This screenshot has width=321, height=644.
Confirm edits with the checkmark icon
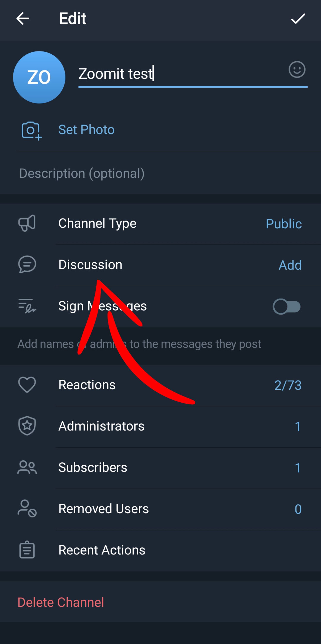pyautogui.click(x=298, y=19)
